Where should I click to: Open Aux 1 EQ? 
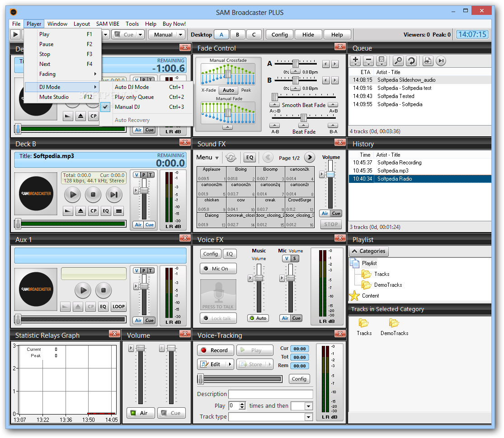[103, 307]
